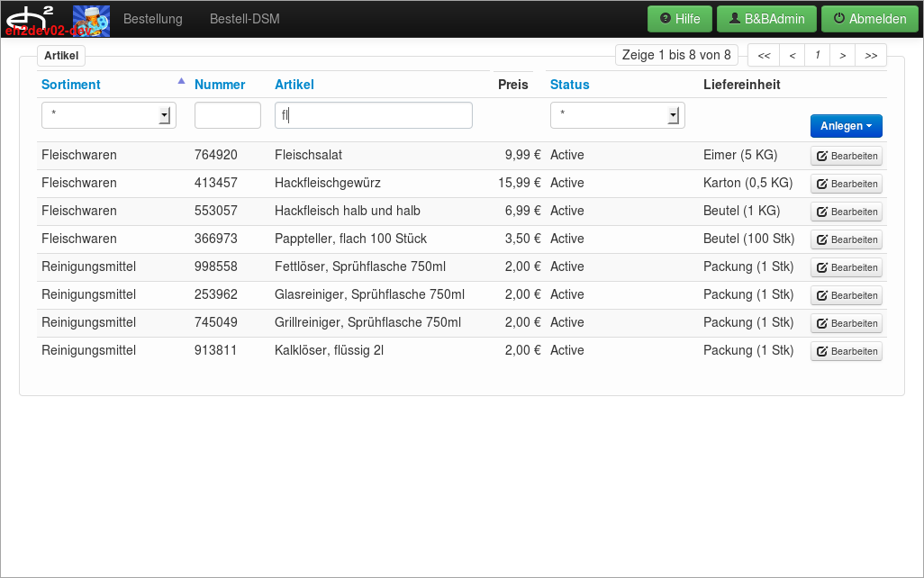924x578 pixels.
Task: Expand the Anlegen dropdown button
Action: click(846, 126)
